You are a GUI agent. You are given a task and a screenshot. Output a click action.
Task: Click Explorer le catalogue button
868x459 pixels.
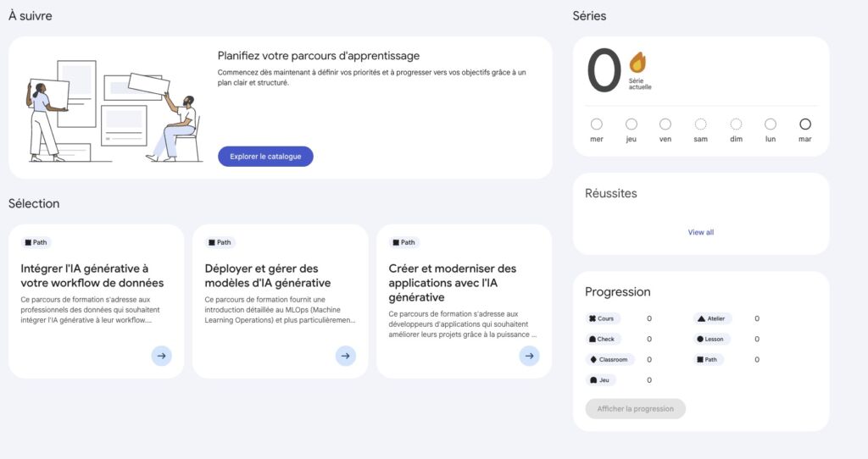coord(265,157)
